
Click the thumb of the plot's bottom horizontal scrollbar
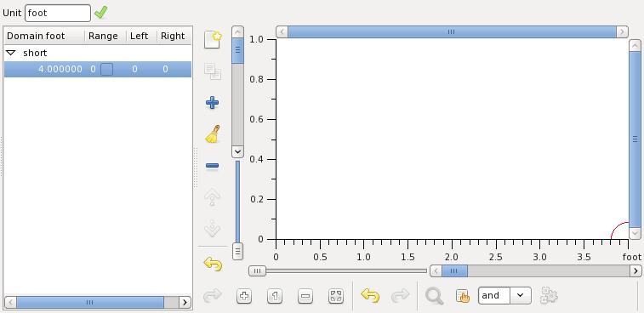[x=454, y=270]
